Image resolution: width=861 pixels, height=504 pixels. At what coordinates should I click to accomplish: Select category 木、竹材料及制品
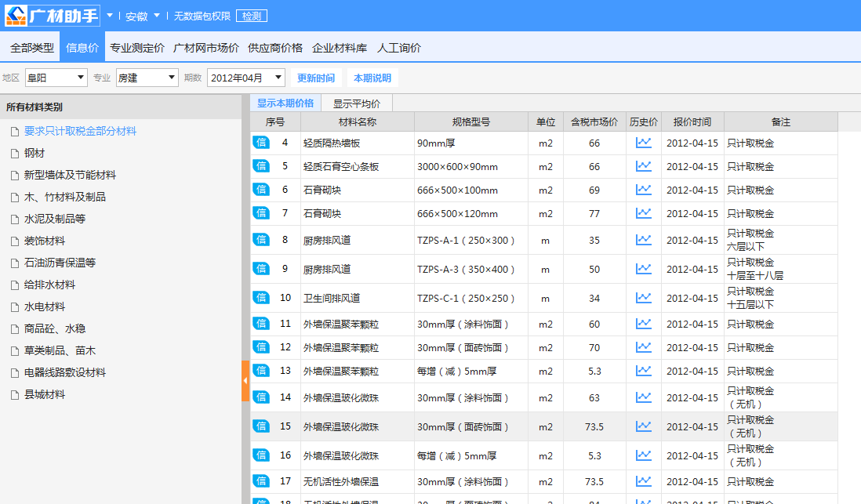coord(65,197)
